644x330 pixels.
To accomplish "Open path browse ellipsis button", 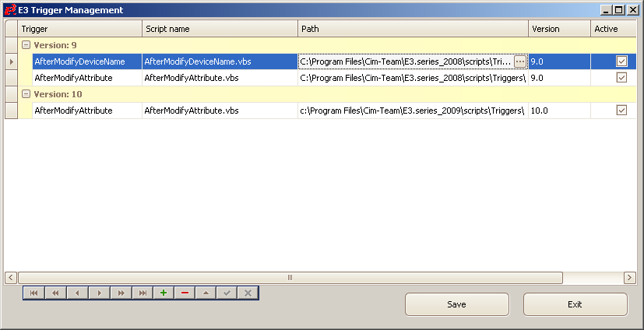I will point(520,61).
